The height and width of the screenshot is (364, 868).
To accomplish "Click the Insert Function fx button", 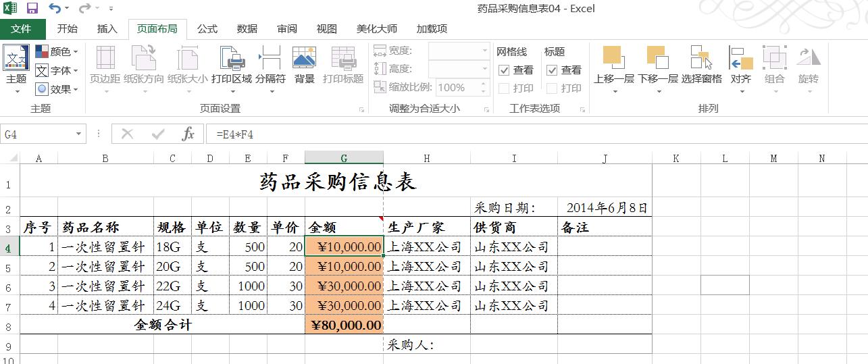I will point(188,134).
